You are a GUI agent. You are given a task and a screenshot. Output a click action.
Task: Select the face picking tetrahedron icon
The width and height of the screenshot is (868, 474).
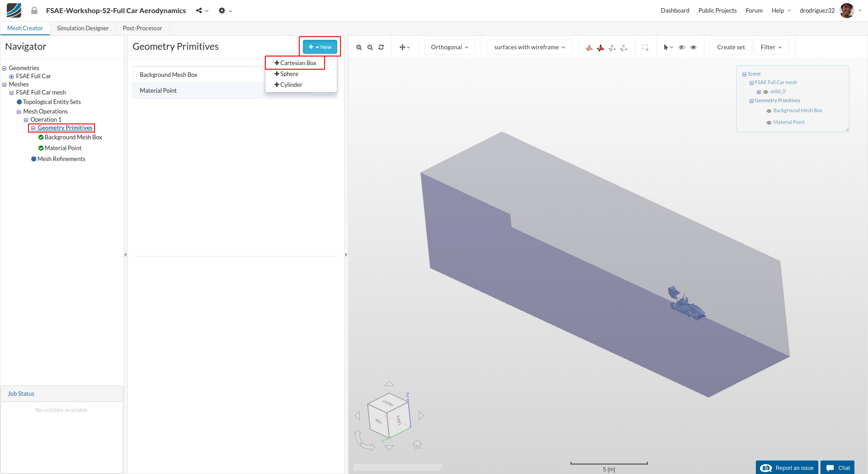coord(600,47)
